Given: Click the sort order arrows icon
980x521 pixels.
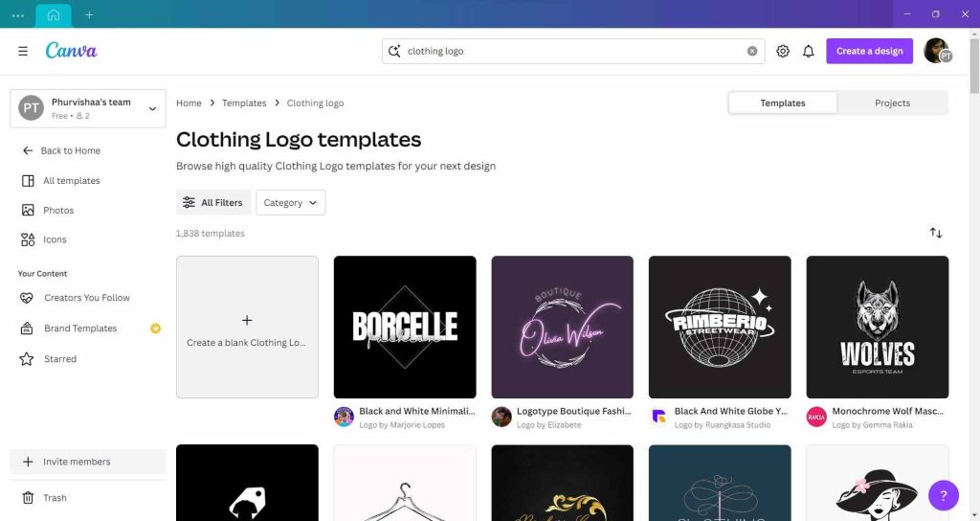Looking at the screenshot, I should pyautogui.click(x=936, y=233).
